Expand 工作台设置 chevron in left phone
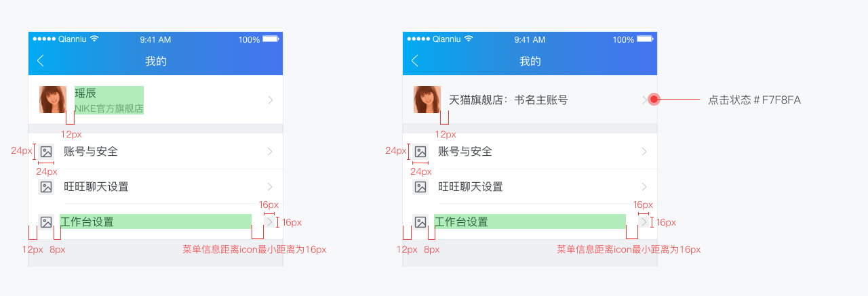This screenshot has width=868, height=296. 270,222
